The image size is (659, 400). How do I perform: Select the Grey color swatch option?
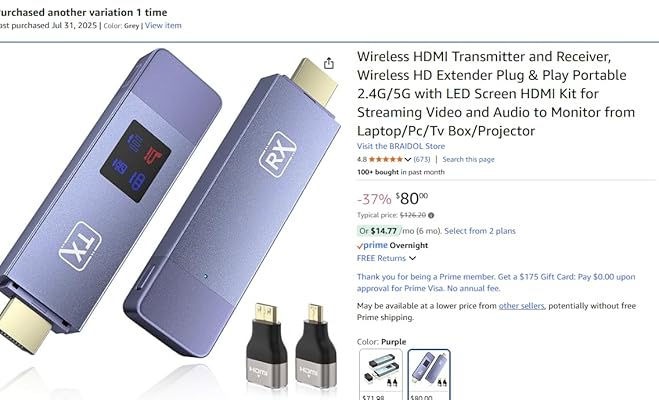(x=381, y=374)
